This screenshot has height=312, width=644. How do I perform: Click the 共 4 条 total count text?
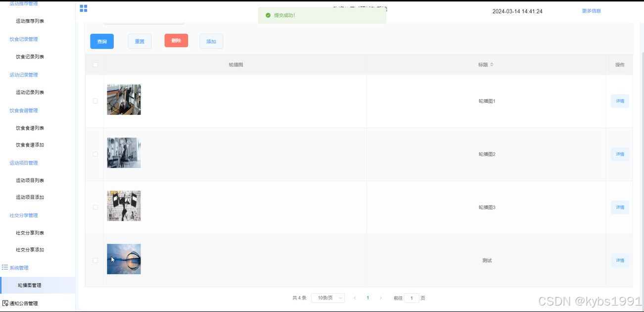click(x=299, y=298)
